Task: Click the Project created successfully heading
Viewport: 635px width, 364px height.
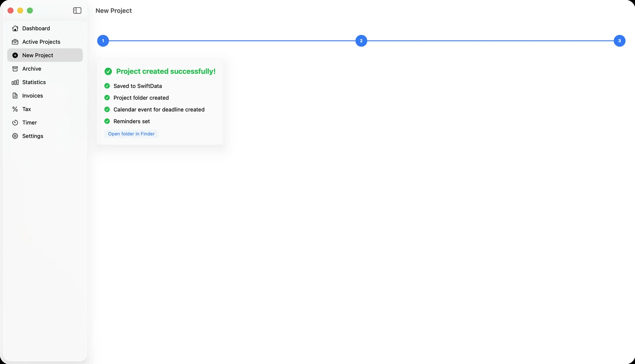Action: pyautogui.click(x=166, y=71)
